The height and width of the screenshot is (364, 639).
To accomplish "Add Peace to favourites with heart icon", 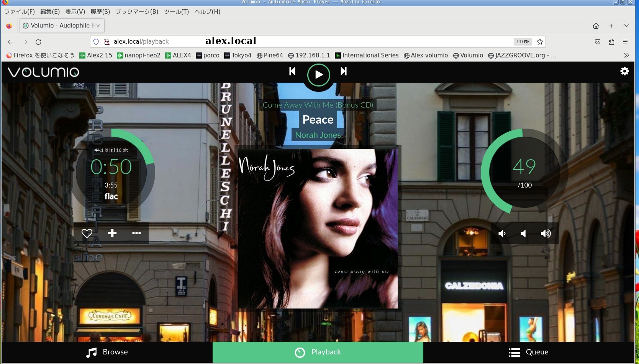I will tap(87, 233).
